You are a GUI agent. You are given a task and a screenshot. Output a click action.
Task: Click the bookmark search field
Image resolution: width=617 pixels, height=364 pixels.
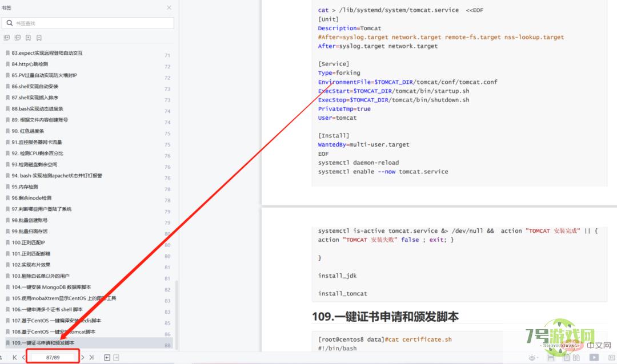pos(88,23)
